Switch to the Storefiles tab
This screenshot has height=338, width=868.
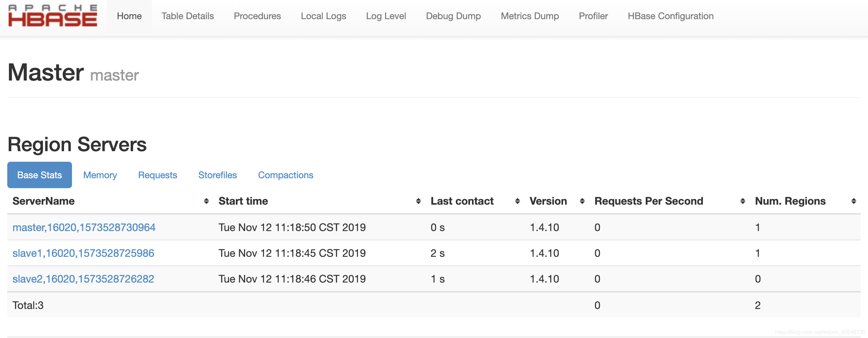coord(218,175)
